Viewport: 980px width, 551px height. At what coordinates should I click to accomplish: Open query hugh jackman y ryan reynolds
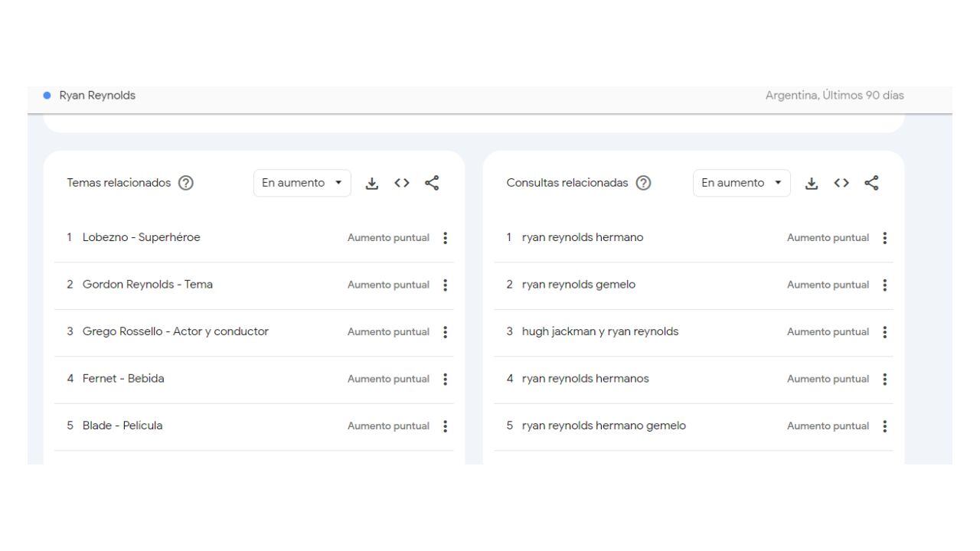(600, 331)
